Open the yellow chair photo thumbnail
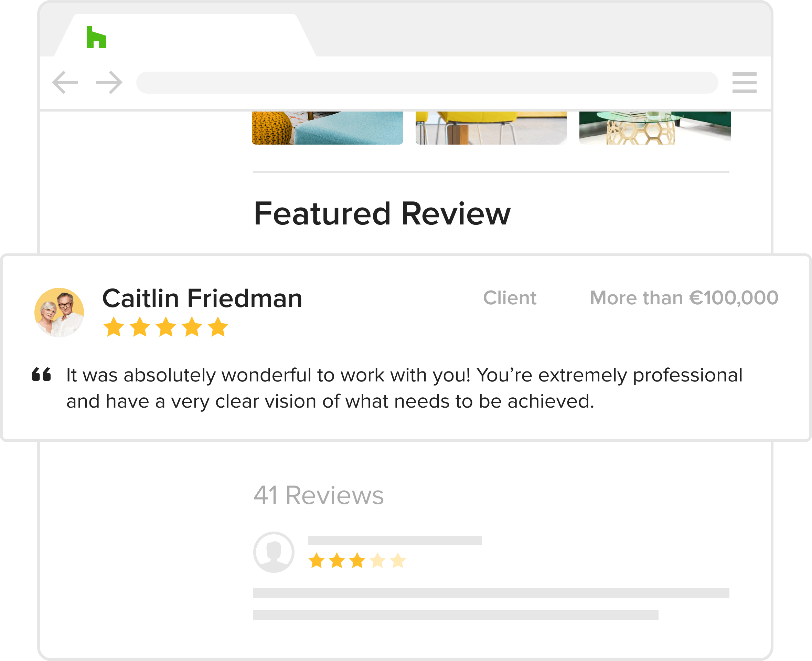This screenshot has height=661, width=812. 491,128
